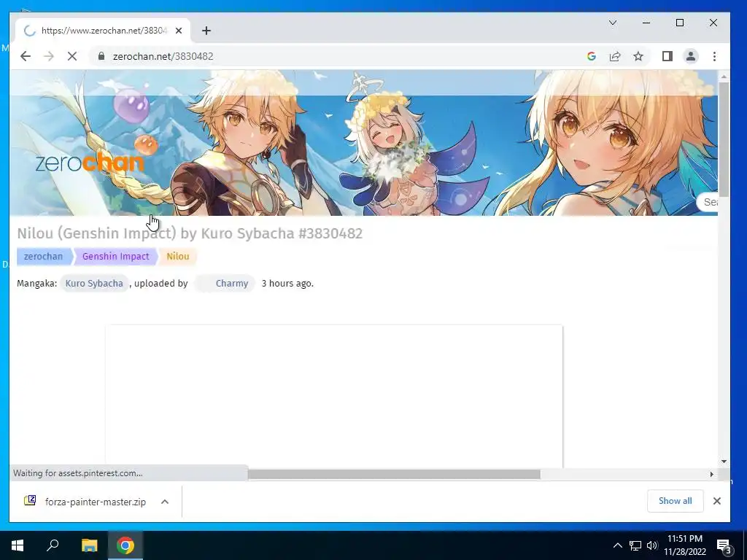Click vertical scrollbar up arrow
This screenshot has height=560, width=747.
(724, 77)
